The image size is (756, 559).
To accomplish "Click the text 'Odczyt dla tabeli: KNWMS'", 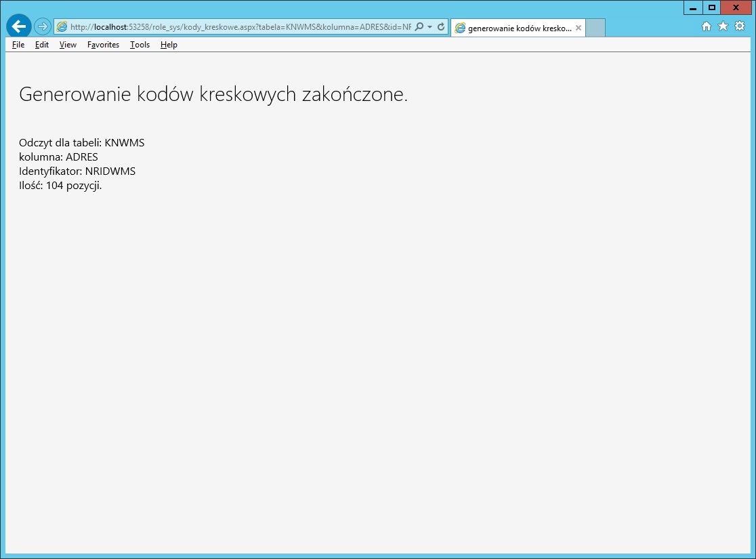I will point(81,143).
